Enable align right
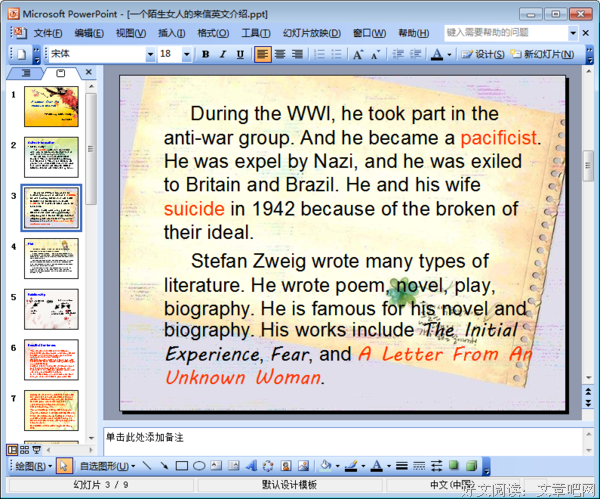 point(297,54)
